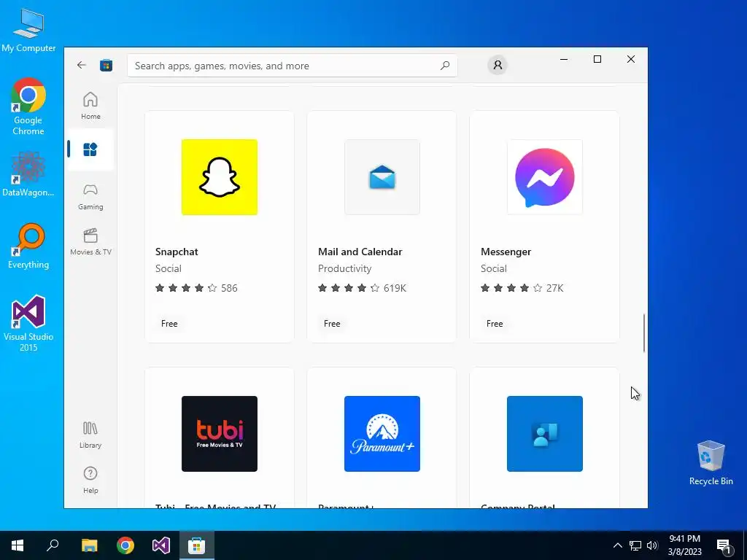Select Google Chrome desktop shortcut

28,106
